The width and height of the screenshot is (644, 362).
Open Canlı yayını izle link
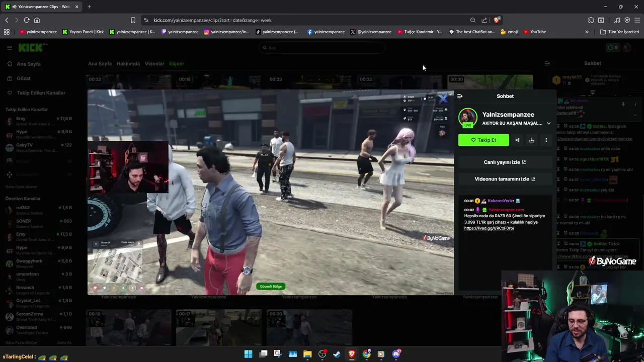click(x=505, y=162)
